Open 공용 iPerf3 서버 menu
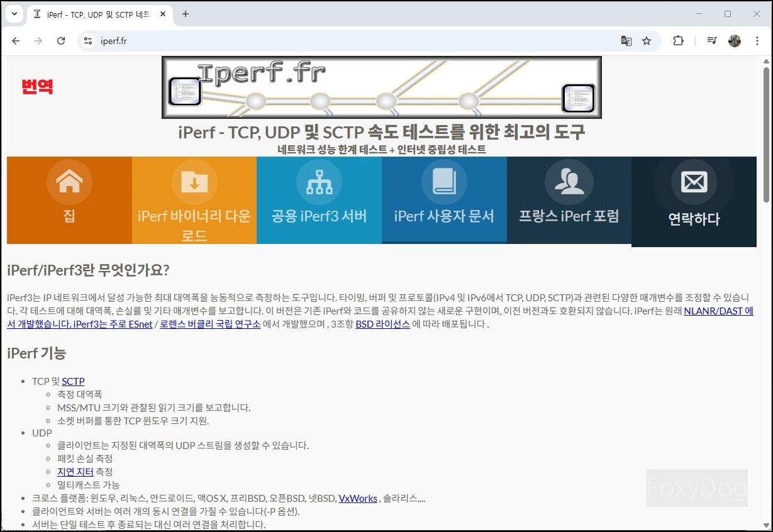Image resolution: width=773 pixels, height=532 pixels. point(319,200)
